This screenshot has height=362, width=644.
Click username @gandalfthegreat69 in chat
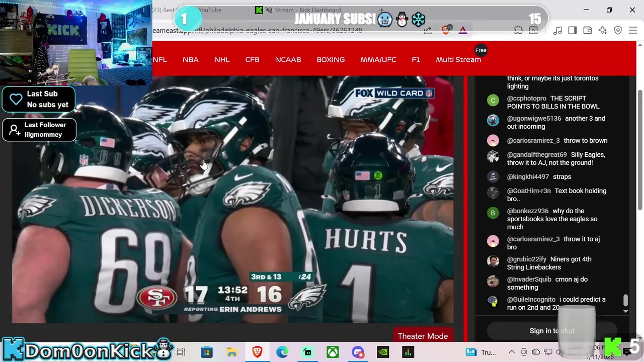point(537,154)
